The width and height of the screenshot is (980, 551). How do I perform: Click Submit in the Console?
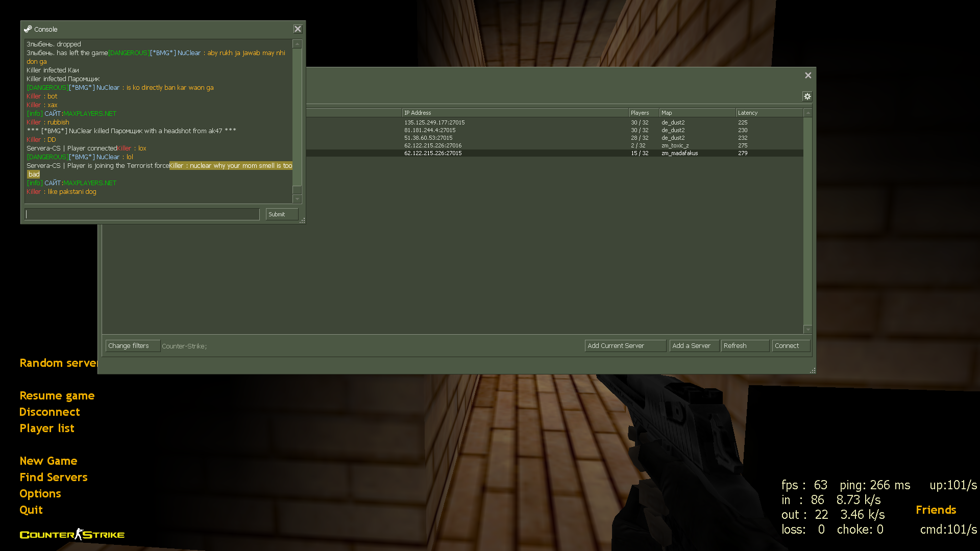pos(282,214)
